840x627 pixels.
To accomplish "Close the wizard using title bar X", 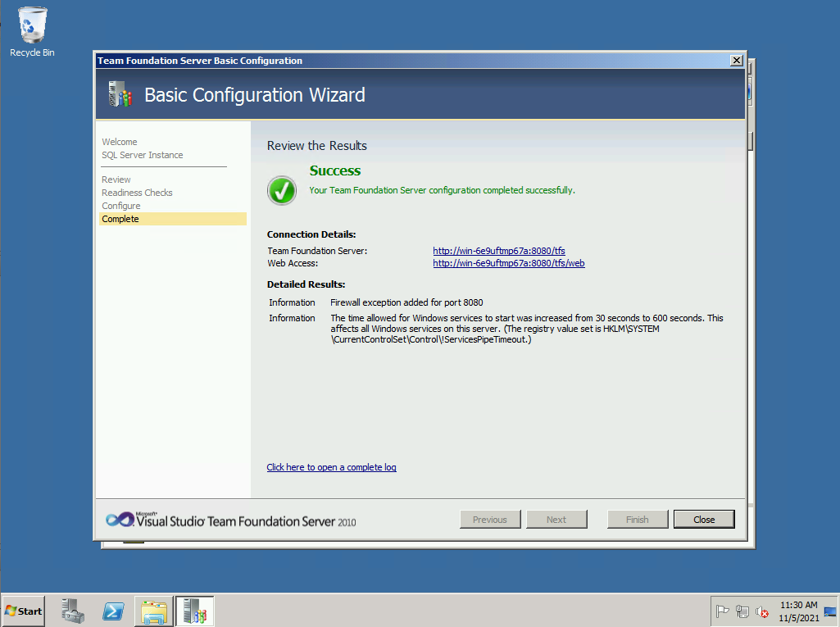I will point(736,61).
